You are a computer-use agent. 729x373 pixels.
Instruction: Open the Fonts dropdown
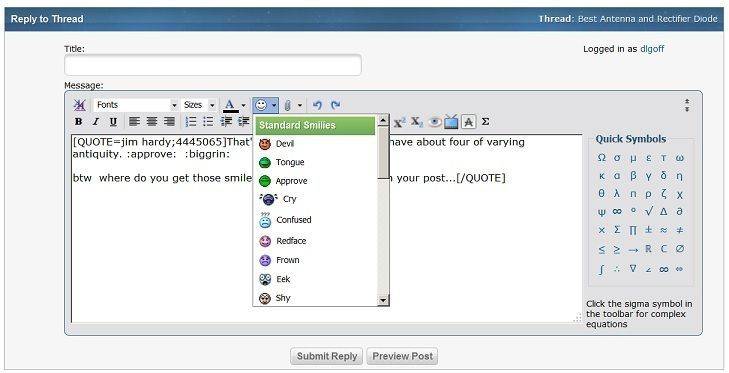136,105
